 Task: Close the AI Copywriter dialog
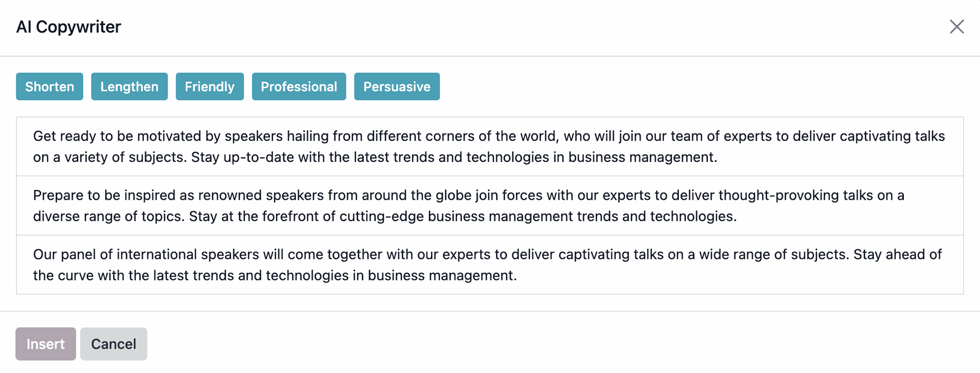(x=957, y=27)
